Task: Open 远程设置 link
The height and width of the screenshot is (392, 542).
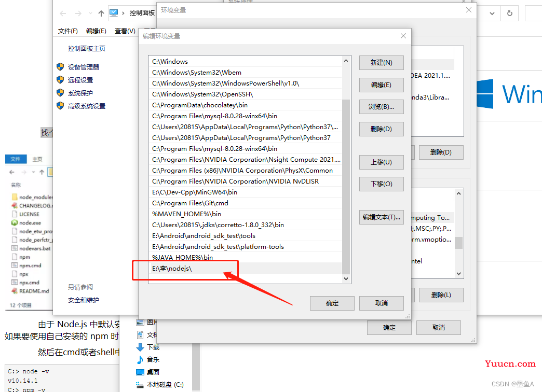Action: (x=80, y=80)
